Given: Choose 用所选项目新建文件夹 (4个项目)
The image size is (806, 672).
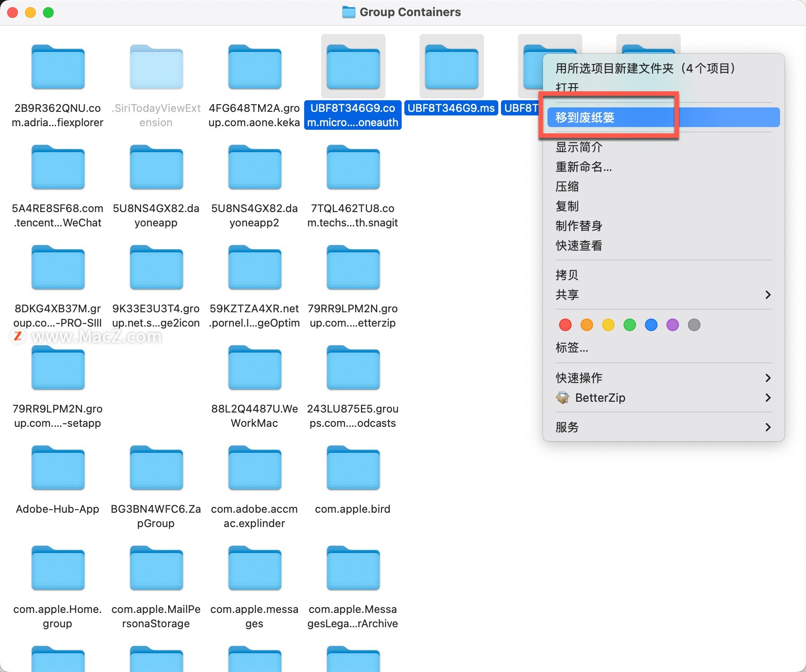Looking at the screenshot, I should [664, 68].
